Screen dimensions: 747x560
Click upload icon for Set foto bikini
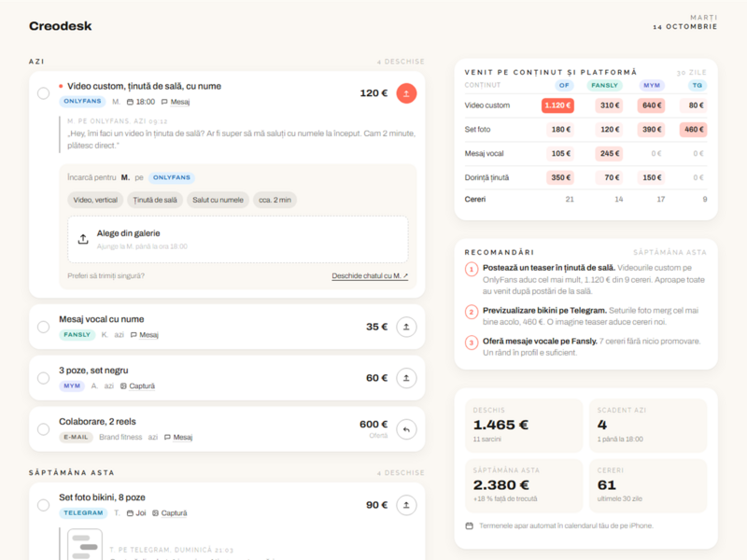click(x=406, y=505)
